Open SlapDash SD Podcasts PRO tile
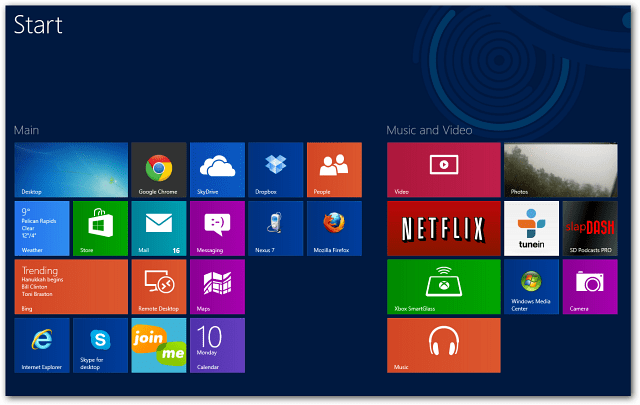 pyautogui.click(x=590, y=228)
